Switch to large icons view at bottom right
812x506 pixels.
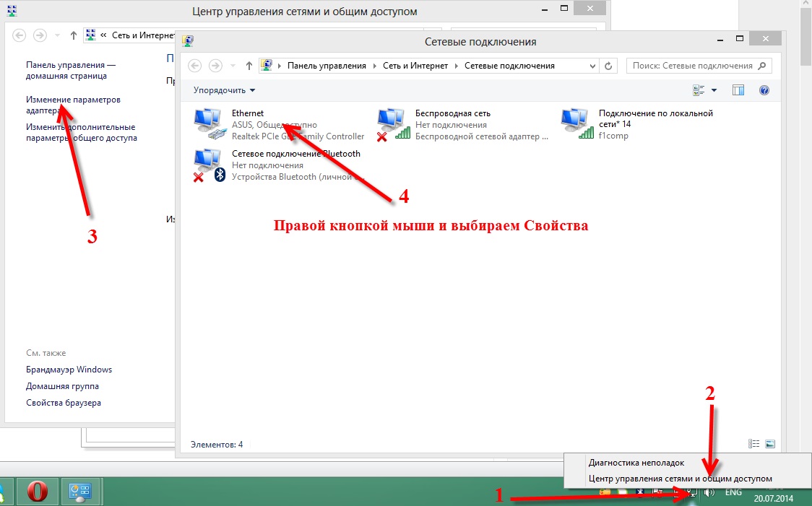[770, 444]
